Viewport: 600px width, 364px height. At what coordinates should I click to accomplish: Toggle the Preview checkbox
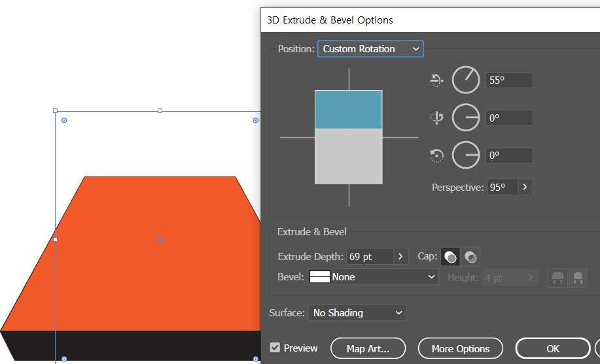point(275,348)
